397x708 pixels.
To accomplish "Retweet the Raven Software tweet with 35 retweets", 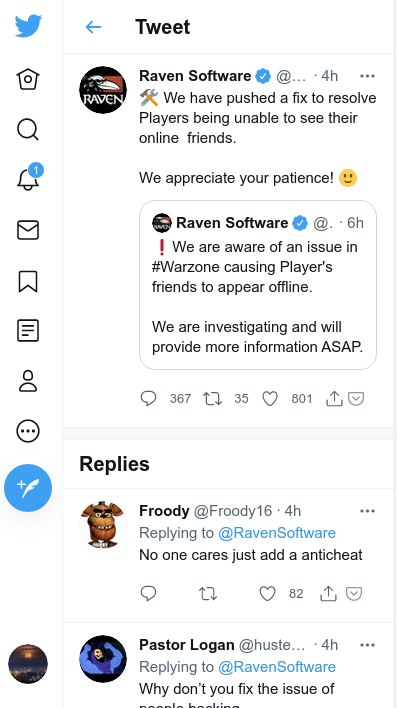I will click(212, 399).
